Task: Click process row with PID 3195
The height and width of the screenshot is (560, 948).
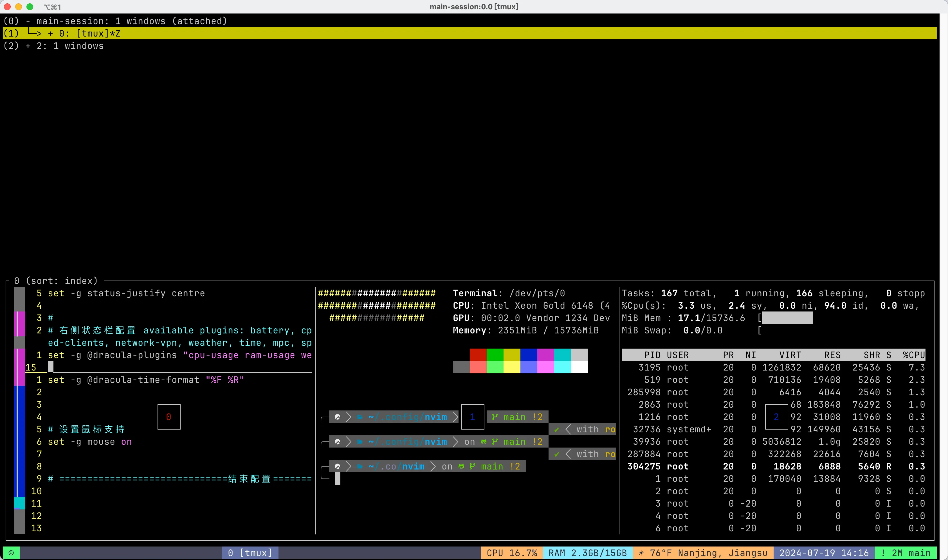Action: (x=773, y=367)
